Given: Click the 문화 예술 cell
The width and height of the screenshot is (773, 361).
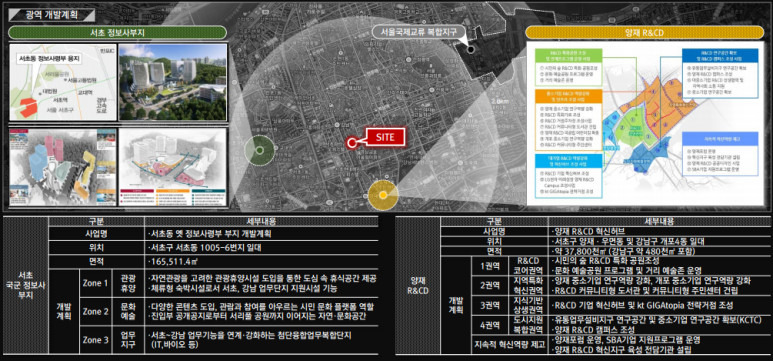Looking at the screenshot, I should pyautogui.click(x=128, y=312).
